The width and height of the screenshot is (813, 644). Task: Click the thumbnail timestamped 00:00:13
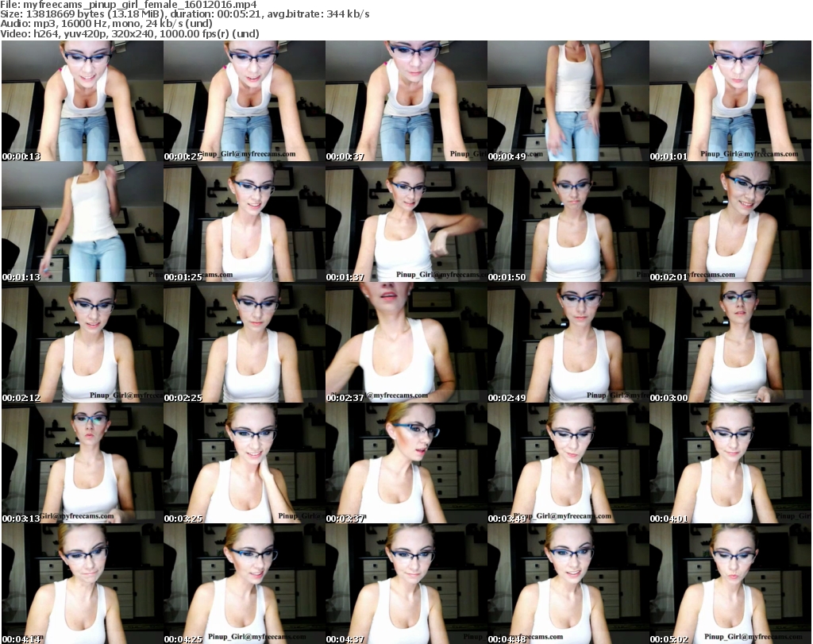[x=82, y=101]
